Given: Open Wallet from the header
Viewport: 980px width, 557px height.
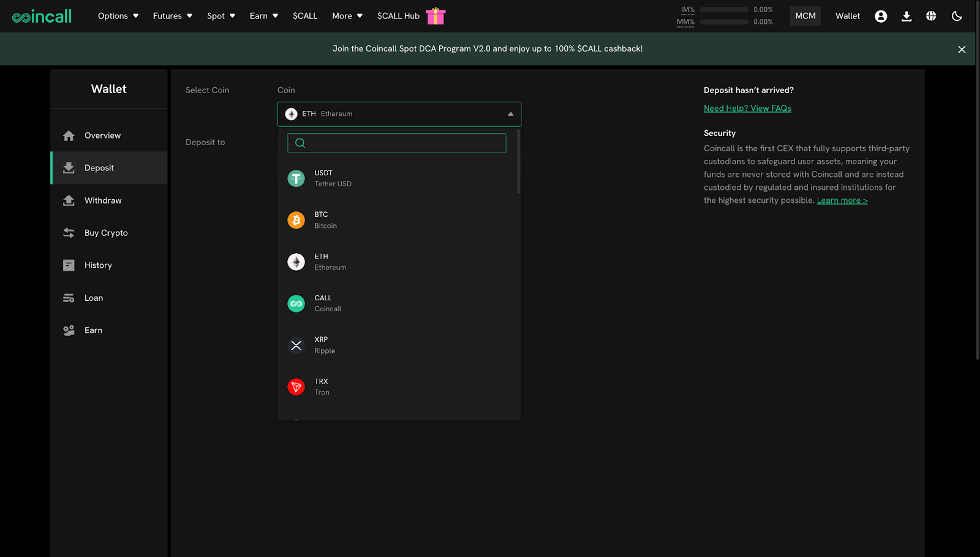Looking at the screenshot, I should pyautogui.click(x=848, y=16).
